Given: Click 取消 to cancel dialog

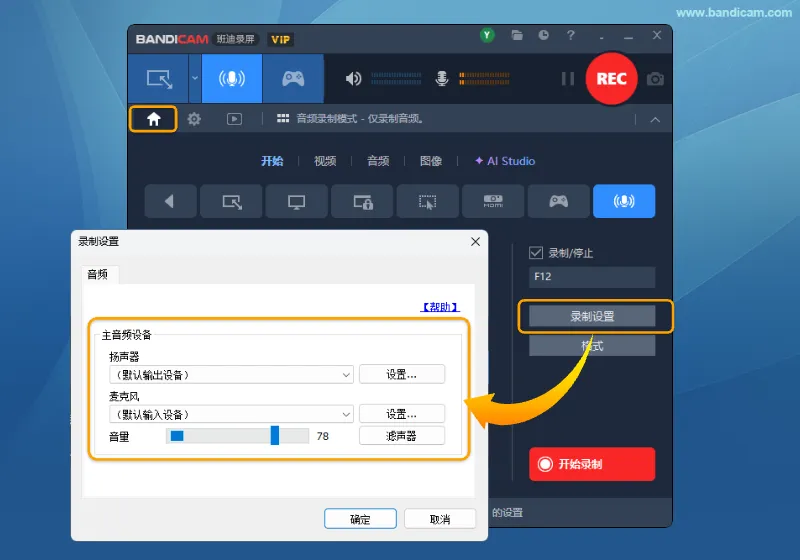Looking at the screenshot, I should [x=440, y=519].
